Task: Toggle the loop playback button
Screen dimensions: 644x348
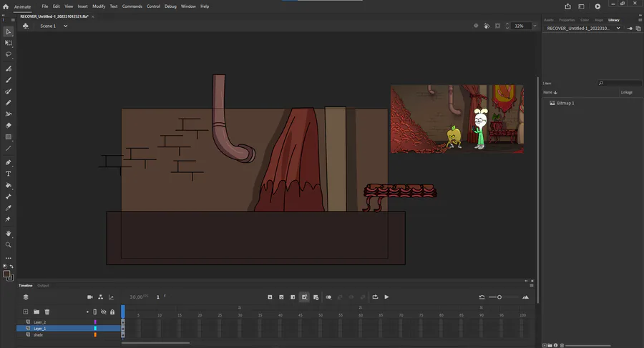Action: click(x=374, y=297)
